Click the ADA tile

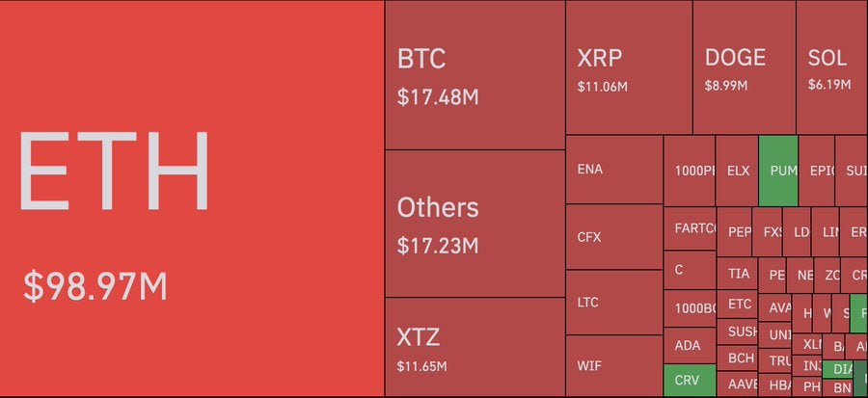(690, 346)
